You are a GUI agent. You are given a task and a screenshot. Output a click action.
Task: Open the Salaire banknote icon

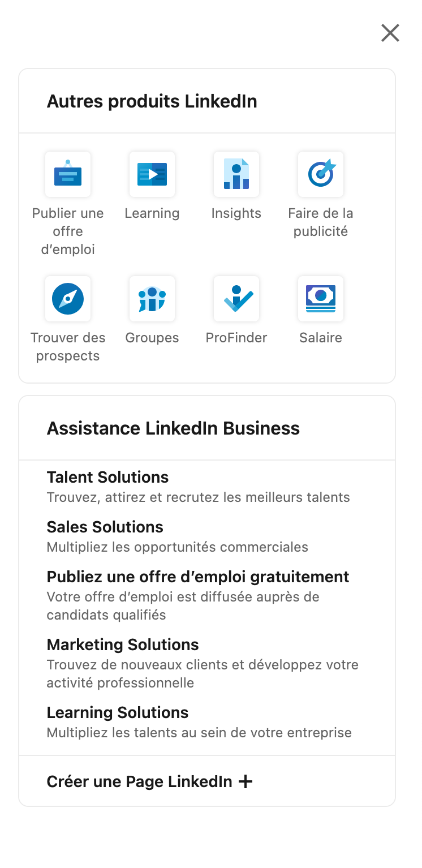321,299
